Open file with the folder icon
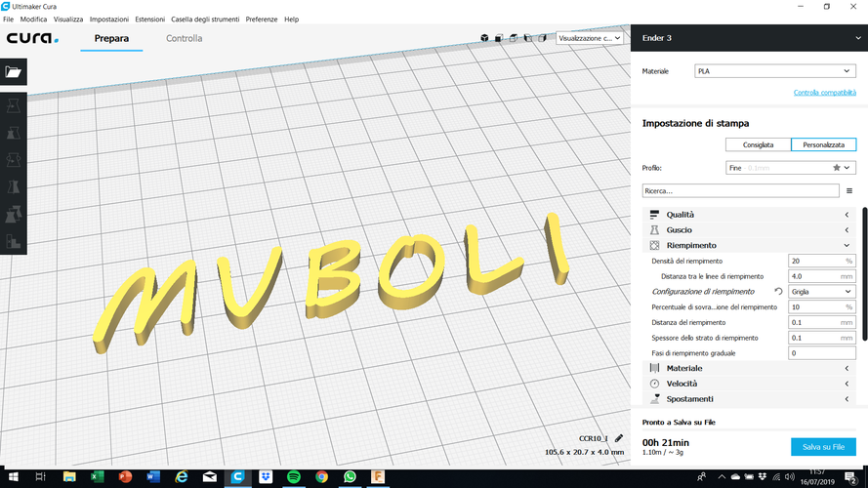Image resolution: width=868 pixels, height=488 pixels. 14,72
